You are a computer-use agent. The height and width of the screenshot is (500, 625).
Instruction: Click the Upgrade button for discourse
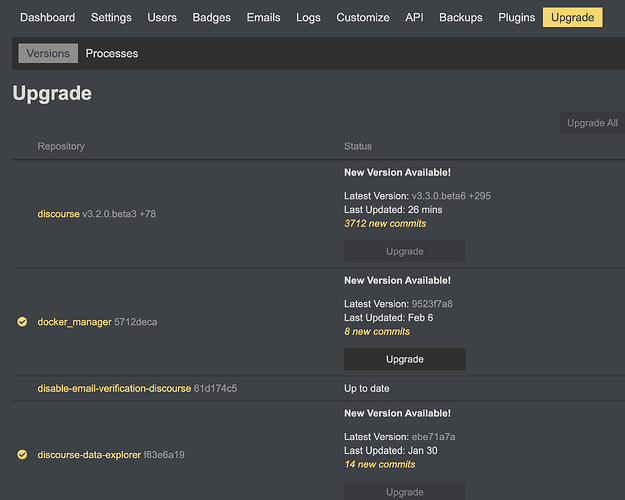[405, 251]
